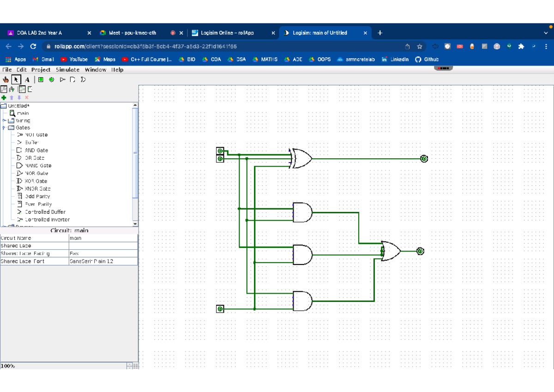This screenshot has width=554, height=392.
Task: Open the Project menu
Action: pos(41,70)
